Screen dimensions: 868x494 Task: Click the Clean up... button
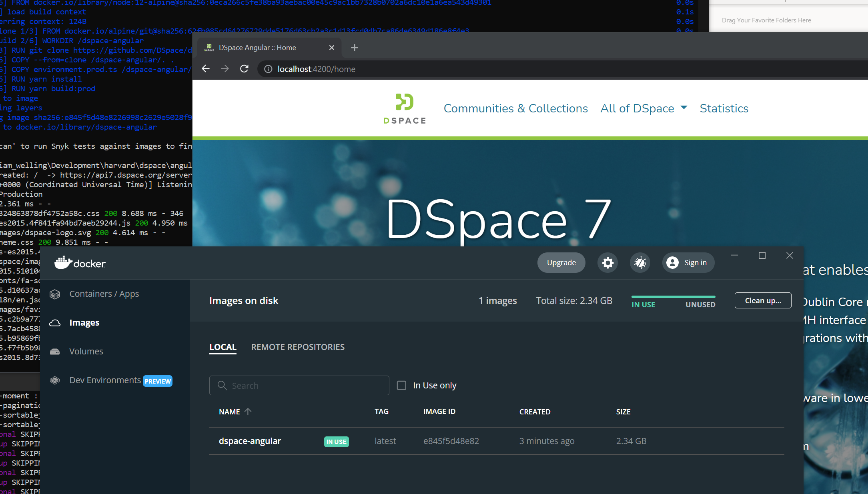(762, 300)
